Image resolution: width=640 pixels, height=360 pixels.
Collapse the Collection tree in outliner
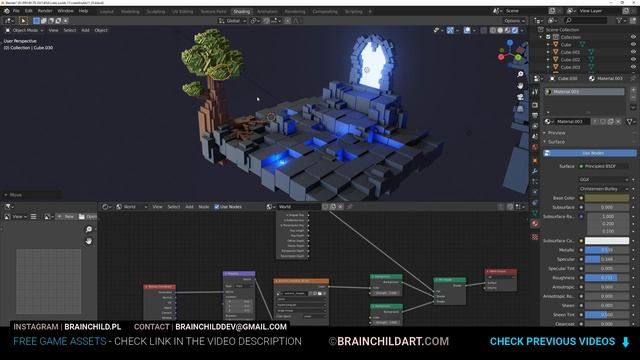[541, 37]
